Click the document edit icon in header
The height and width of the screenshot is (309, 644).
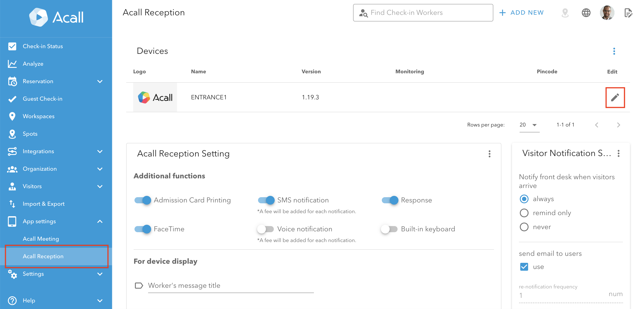[x=628, y=13]
